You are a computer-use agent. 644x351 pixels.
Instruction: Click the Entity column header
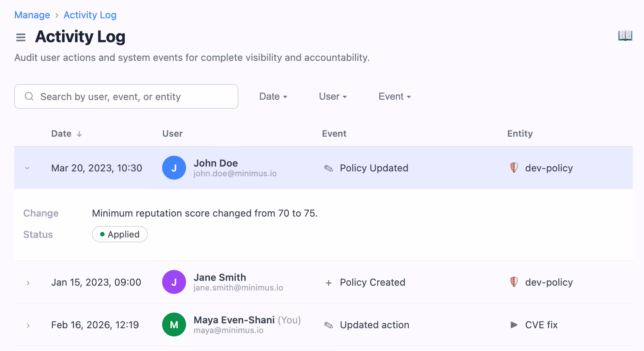pyautogui.click(x=520, y=134)
